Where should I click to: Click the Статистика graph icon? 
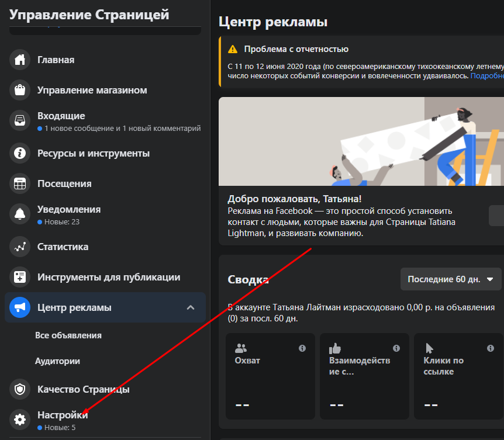[20, 247]
